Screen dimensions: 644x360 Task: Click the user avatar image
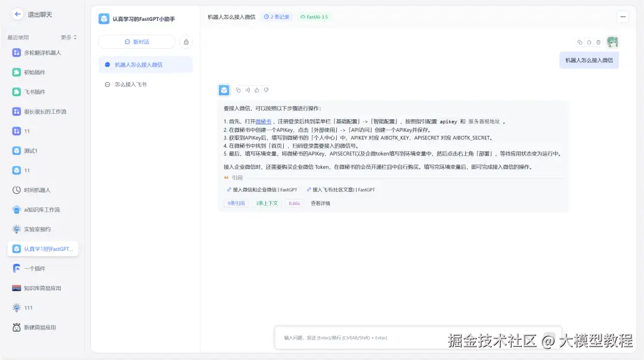(x=612, y=42)
